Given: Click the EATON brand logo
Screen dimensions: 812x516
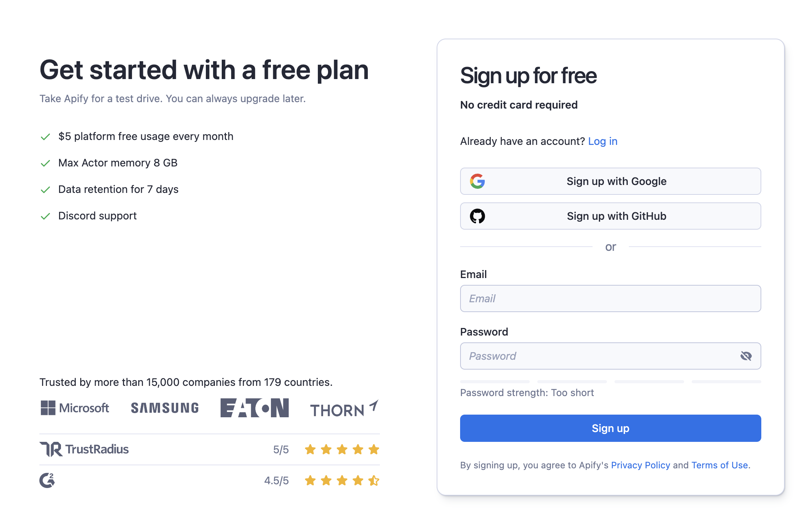Looking at the screenshot, I should (x=255, y=408).
